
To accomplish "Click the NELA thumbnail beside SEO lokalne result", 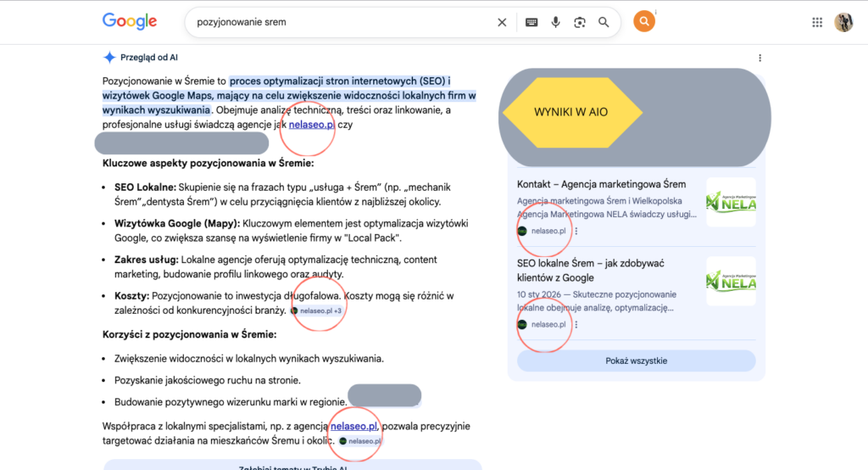I will point(731,281).
